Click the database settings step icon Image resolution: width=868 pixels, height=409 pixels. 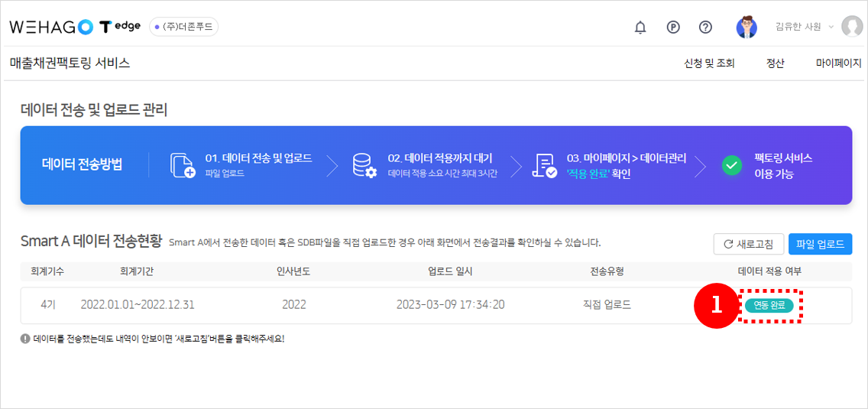[x=364, y=165]
